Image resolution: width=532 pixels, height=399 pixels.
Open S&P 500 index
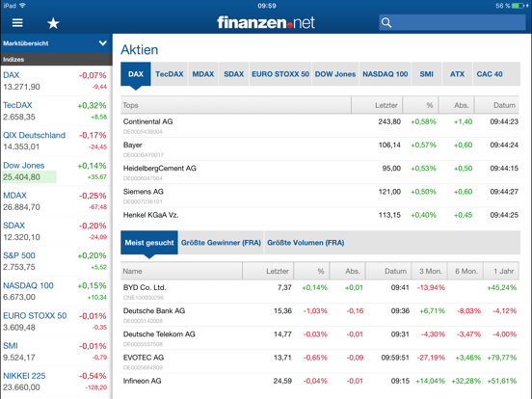click(56, 261)
